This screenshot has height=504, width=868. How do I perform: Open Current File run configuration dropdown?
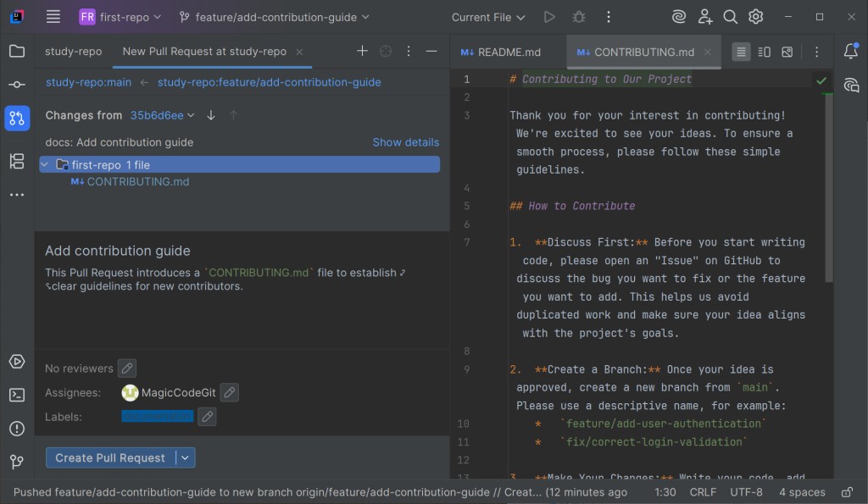point(488,17)
